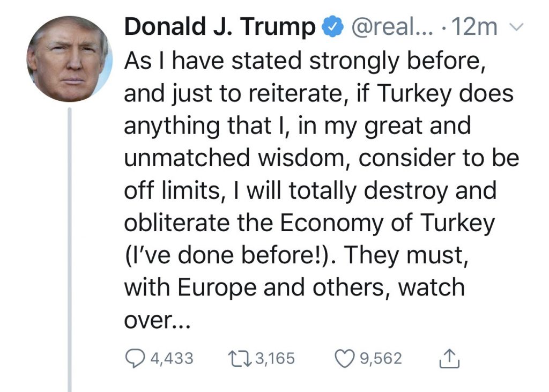View the 4,433 replies count
The width and height of the screenshot is (549, 392).
tap(171, 358)
